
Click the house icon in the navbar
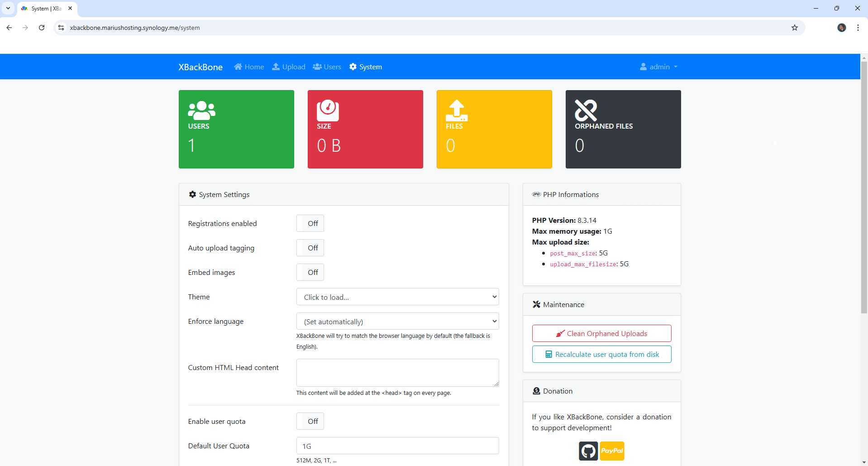pos(238,67)
